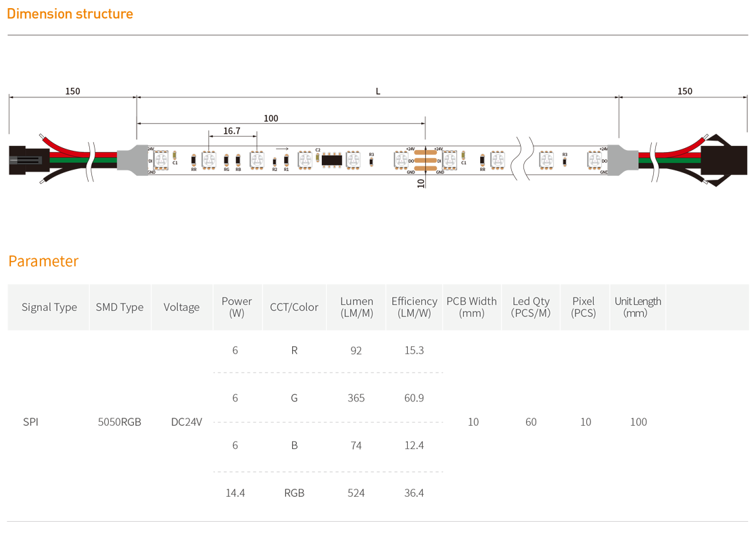Image resolution: width=756 pixels, height=557 pixels.
Task: Select the 524 lumen value in the RGB row
Action: coord(356,493)
